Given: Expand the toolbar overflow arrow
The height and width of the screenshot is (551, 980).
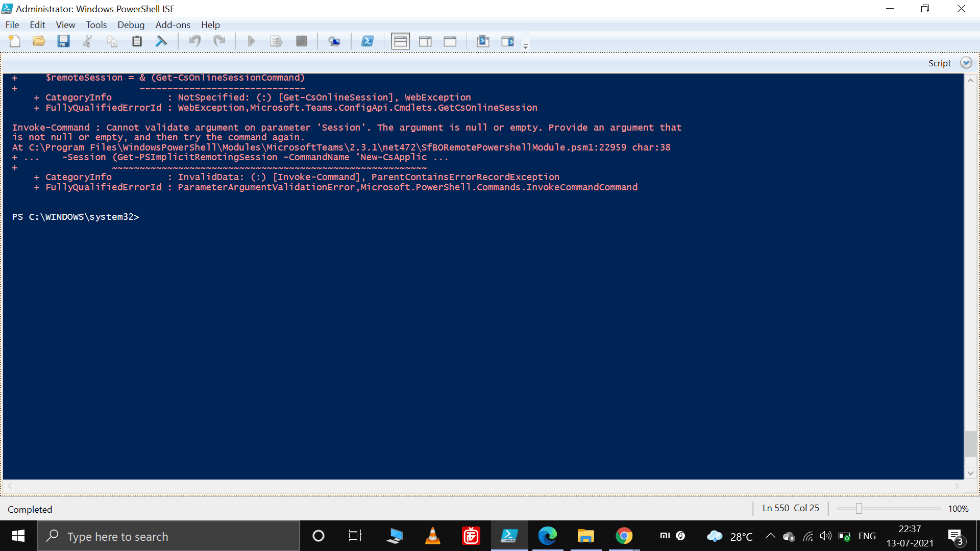Looking at the screenshot, I should [x=526, y=46].
